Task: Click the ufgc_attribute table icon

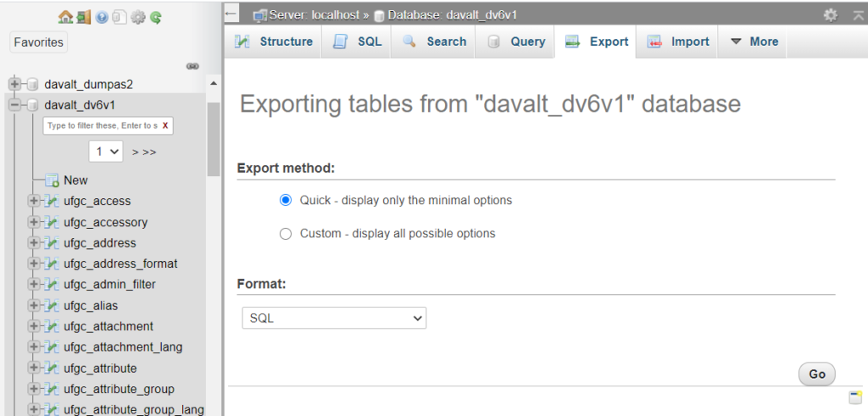Action: [x=52, y=368]
